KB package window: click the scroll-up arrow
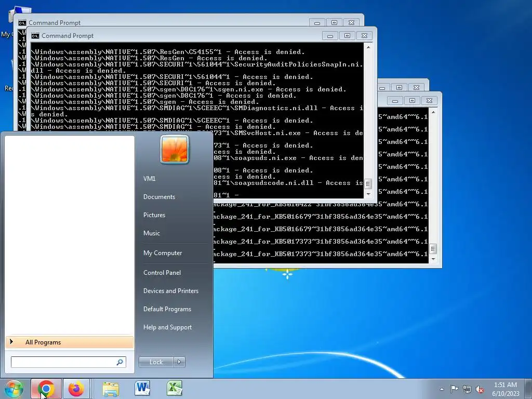Viewport: 532px width, 399px height. click(433, 112)
